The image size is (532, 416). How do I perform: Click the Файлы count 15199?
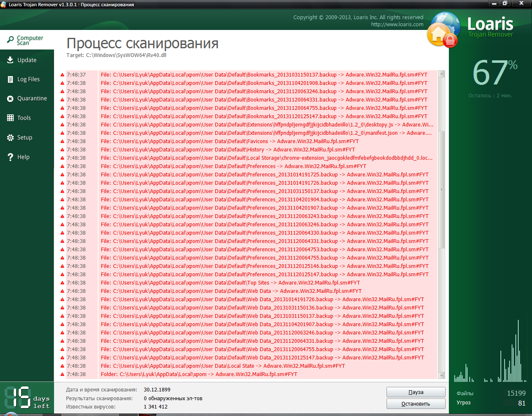click(516, 393)
